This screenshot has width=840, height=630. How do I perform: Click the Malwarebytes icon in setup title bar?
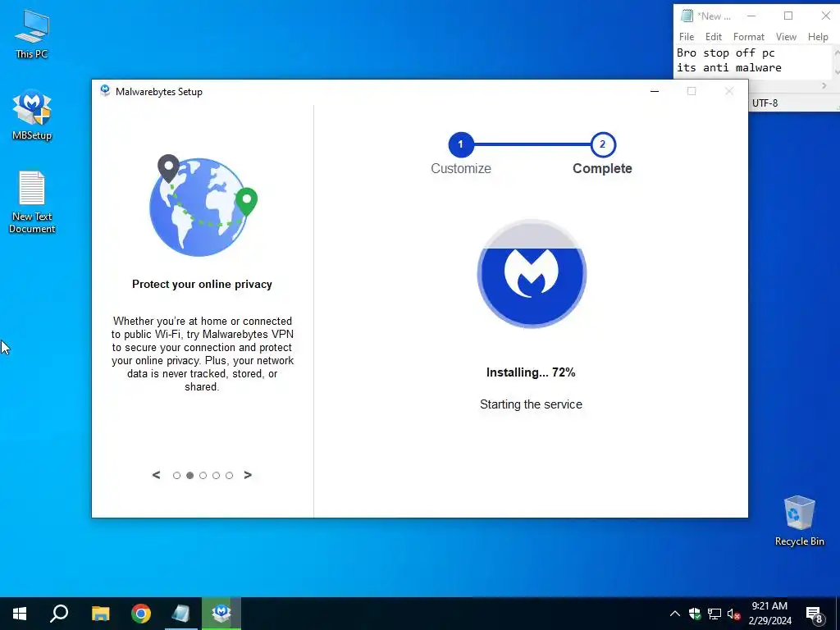[105, 91]
